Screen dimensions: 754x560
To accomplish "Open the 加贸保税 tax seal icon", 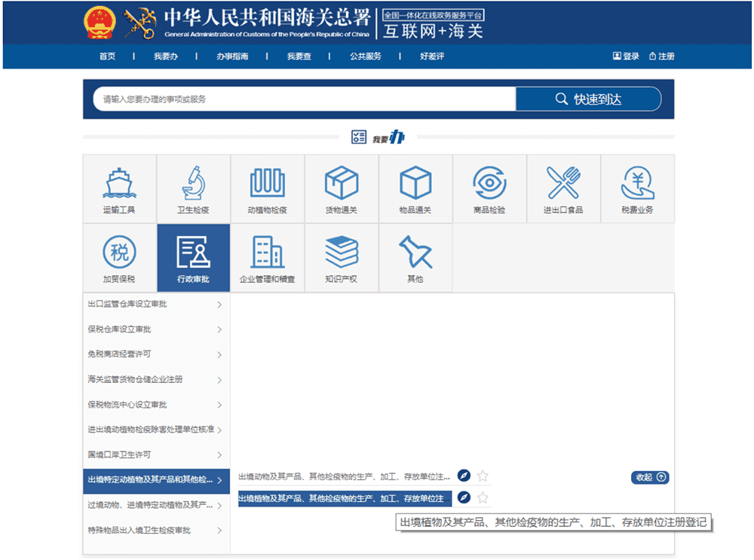I will [119, 251].
